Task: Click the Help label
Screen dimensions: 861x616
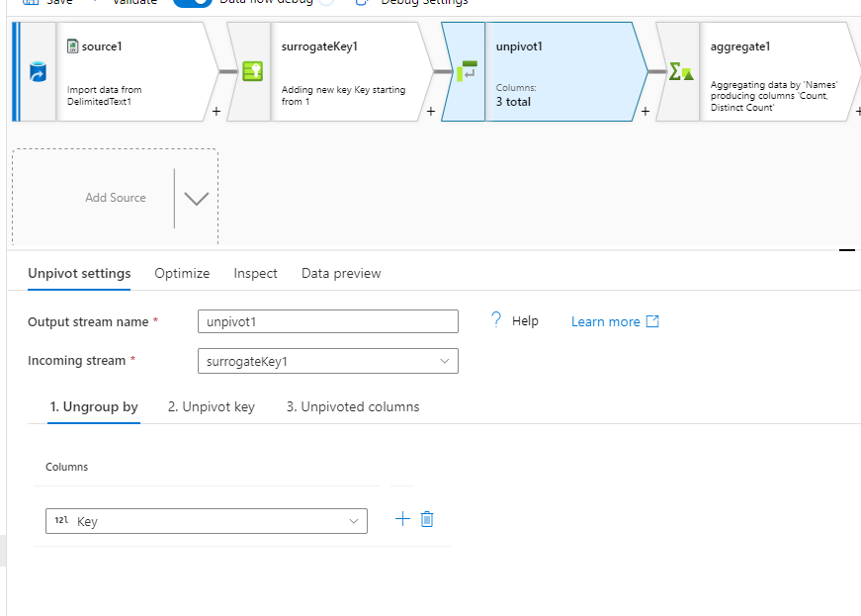Action: (525, 321)
